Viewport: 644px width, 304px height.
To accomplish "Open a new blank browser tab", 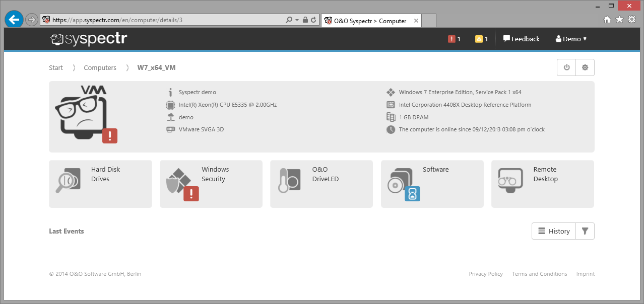I will click(x=429, y=21).
